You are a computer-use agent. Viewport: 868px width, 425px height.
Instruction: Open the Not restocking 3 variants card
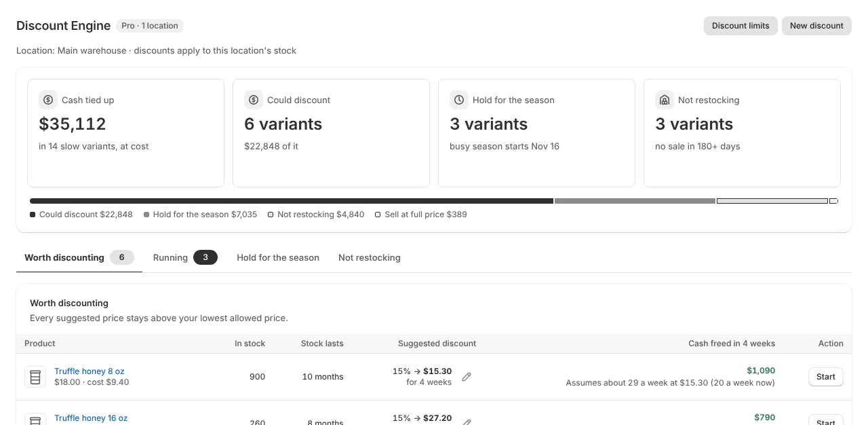pyautogui.click(x=742, y=133)
